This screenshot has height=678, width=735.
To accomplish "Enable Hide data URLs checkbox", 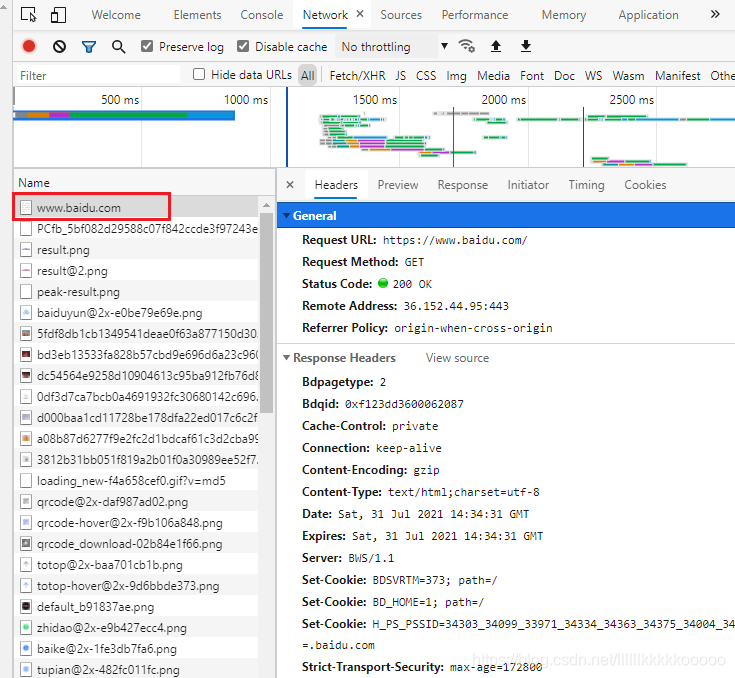I will 199,74.
